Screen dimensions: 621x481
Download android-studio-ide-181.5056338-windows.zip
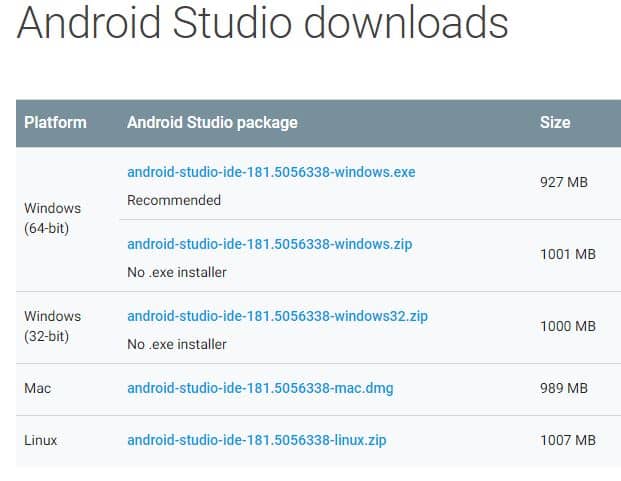pos(270,244)
